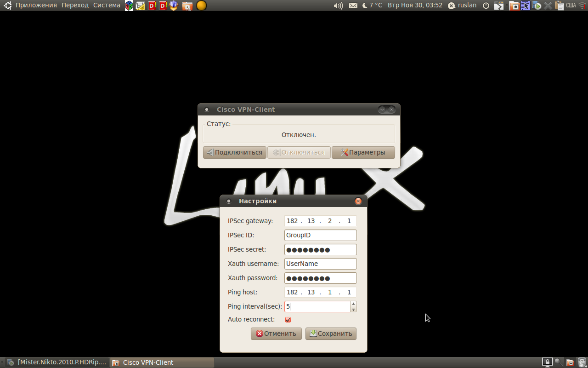
Task: Launch the colorful cube GTK icon
Action: tap(129, 6)
